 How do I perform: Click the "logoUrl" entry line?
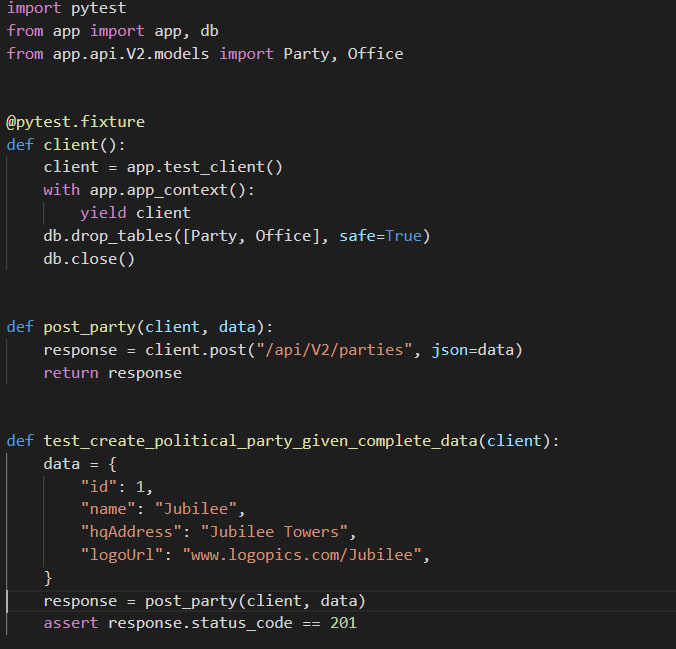tap(255, 555)
